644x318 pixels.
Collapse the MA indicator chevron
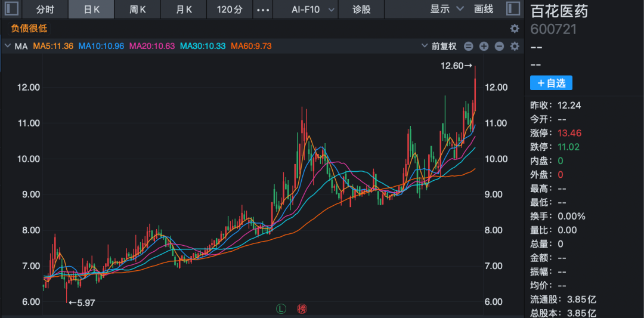point(7,47)
